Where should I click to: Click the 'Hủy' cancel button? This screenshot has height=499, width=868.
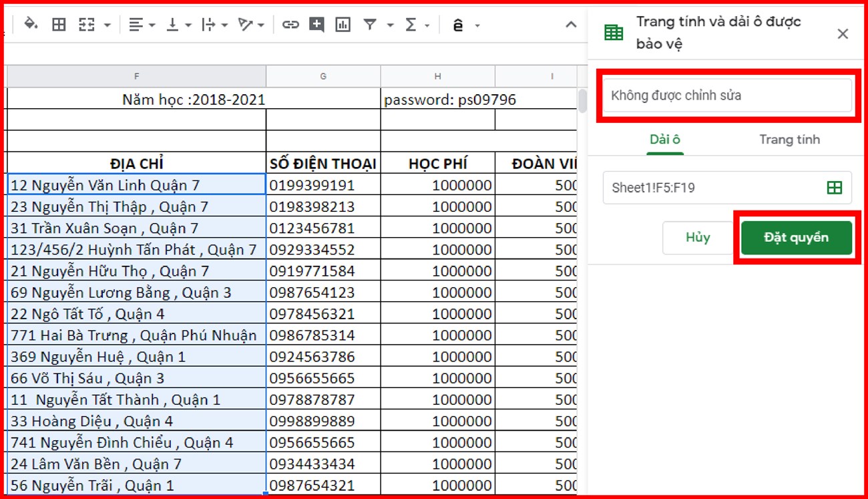[x=698, y=238]
